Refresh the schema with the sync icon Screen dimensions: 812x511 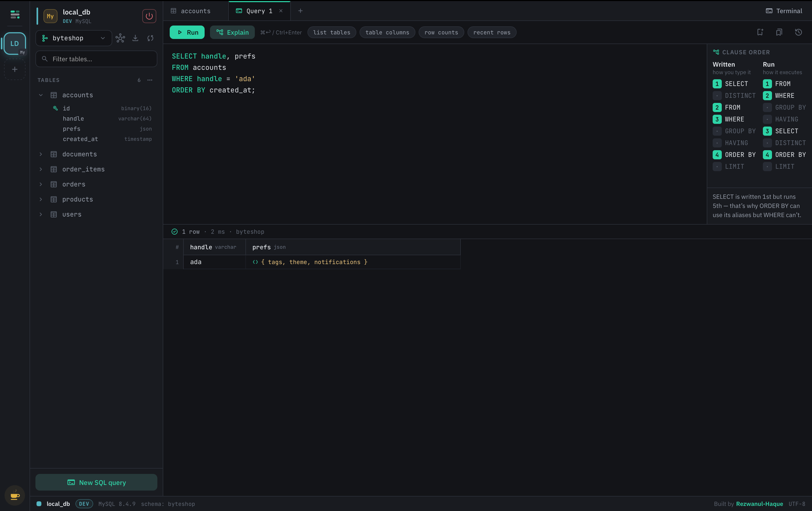(150, 38)
